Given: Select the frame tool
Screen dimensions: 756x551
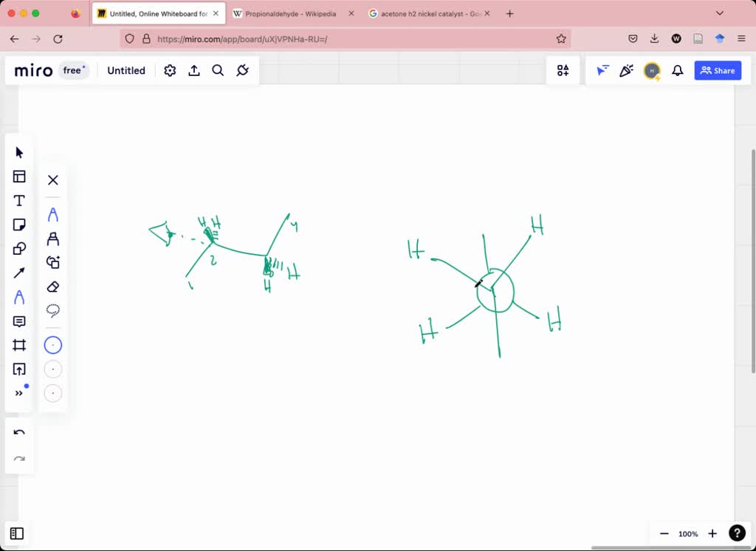Looking at the screenshot, I should tap(19, 344).
